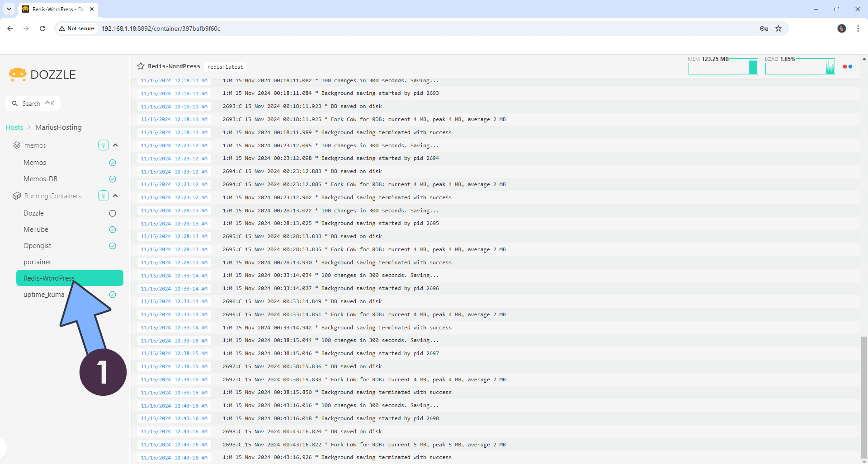
Task: Click log line 'Background saving started by pid 2696'
Action: coord(331,288)
